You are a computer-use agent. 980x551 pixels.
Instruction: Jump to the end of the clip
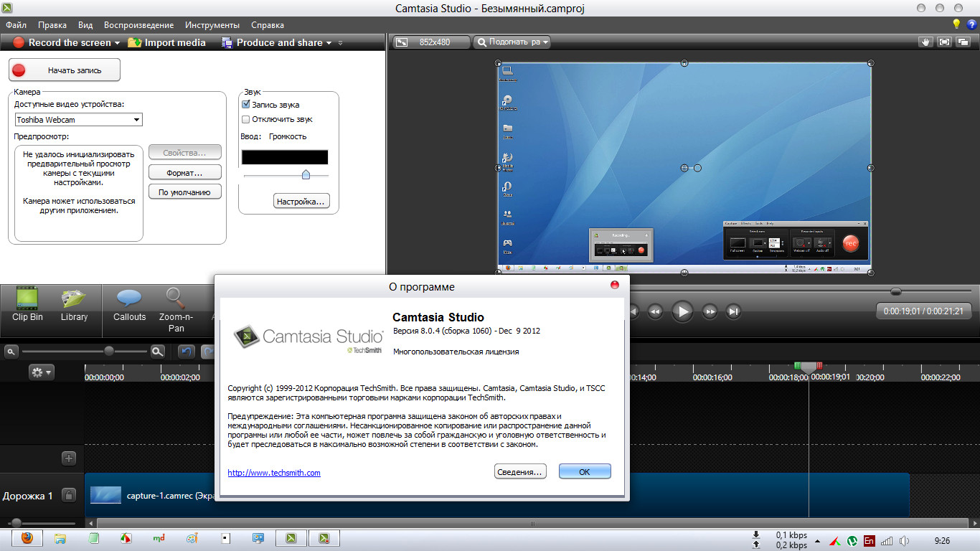pos(733,311)
